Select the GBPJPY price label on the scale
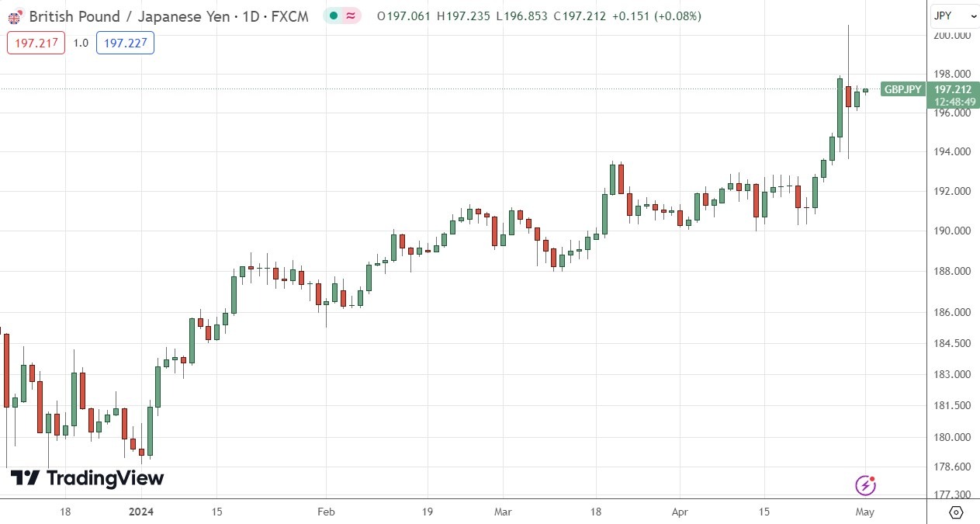Image resolution: width=980 pixels, height=524 pixels. [x=902, y=89]
